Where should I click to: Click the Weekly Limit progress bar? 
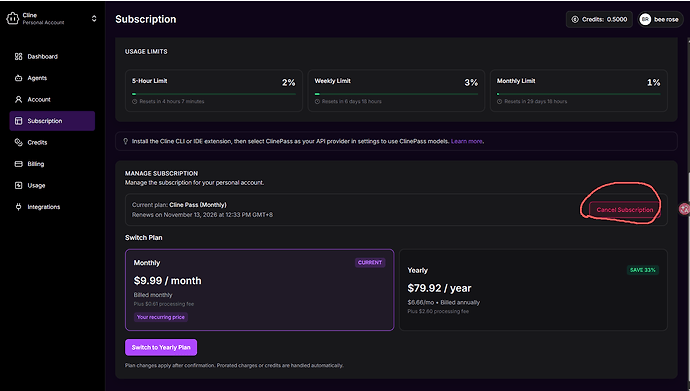coord(396,94)
